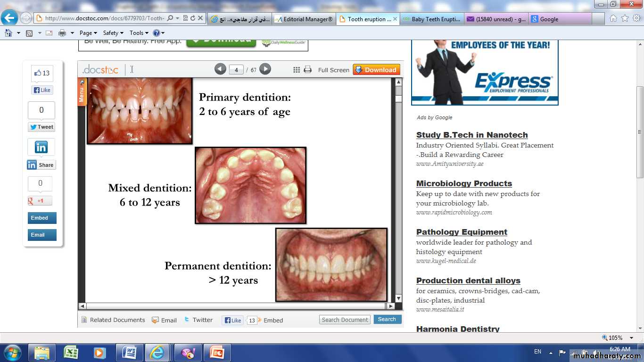This screenshot has width=644, height=362.
Task: Click the printer icon in docstoc toolbar
Action: point(308,70)
